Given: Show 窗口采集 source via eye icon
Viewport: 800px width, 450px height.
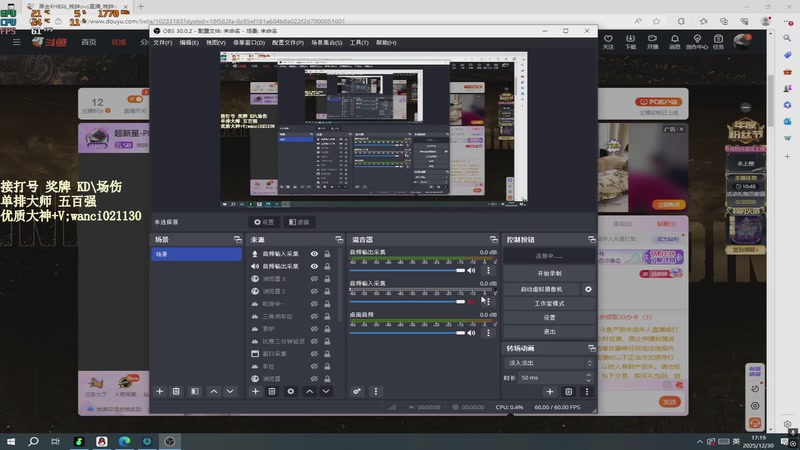Looking at the screenshot, I should tap(314, 354).
